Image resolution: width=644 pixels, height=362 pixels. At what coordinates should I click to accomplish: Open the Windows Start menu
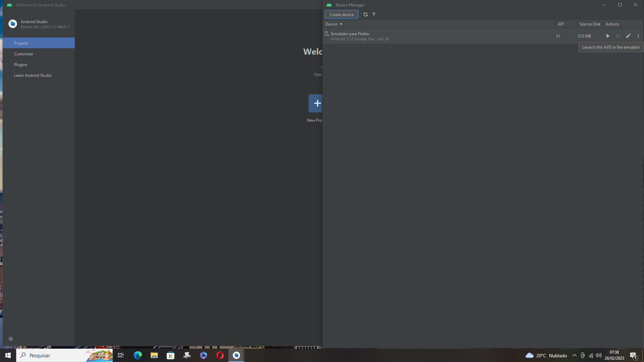coord(8,355)
